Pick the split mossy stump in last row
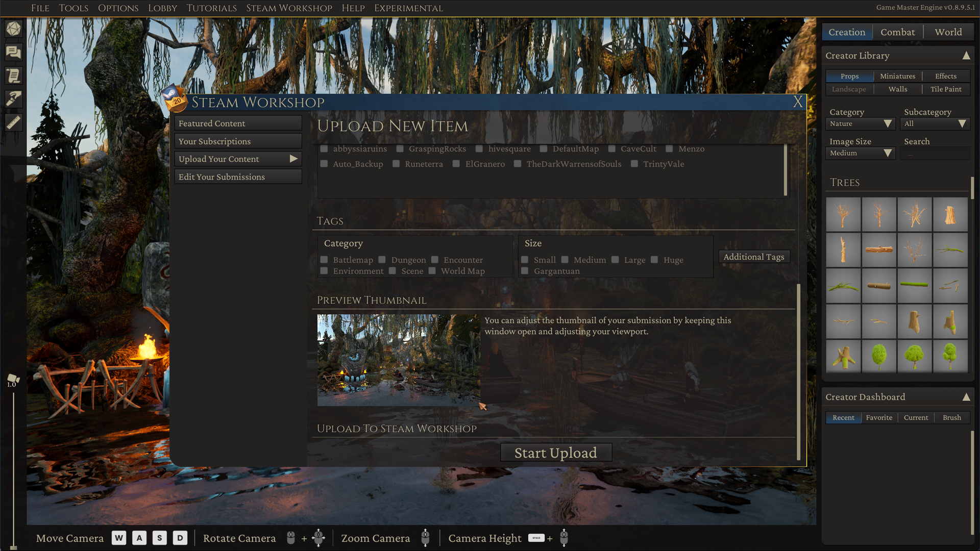The height and width of the screenshot is (551, 980). point(843,356)
